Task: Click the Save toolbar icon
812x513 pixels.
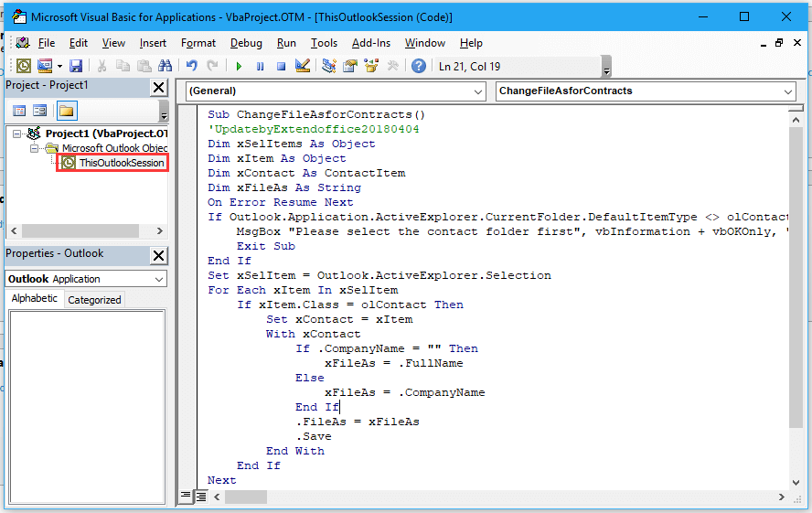Action: (x=76, y=66)
